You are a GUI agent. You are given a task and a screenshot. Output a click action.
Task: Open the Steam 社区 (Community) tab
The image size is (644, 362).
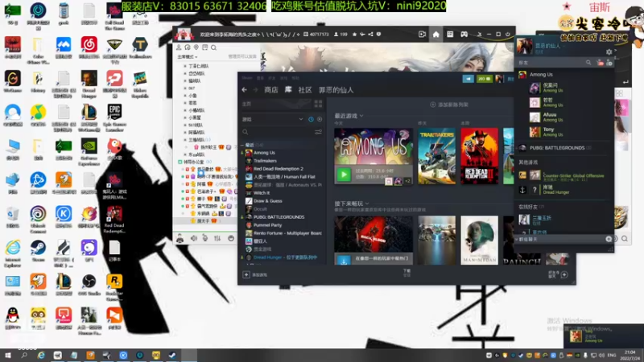[305, 90]
